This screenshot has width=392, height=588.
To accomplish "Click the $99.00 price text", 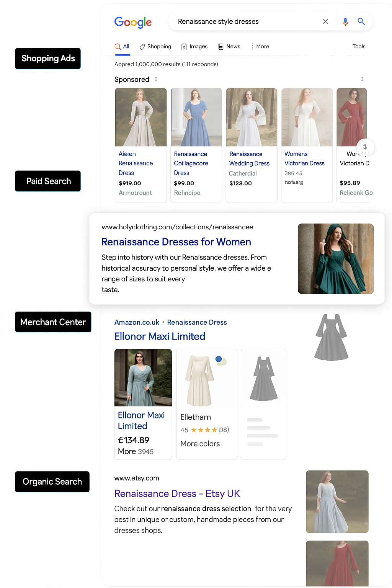I will [x=184, y=183].
